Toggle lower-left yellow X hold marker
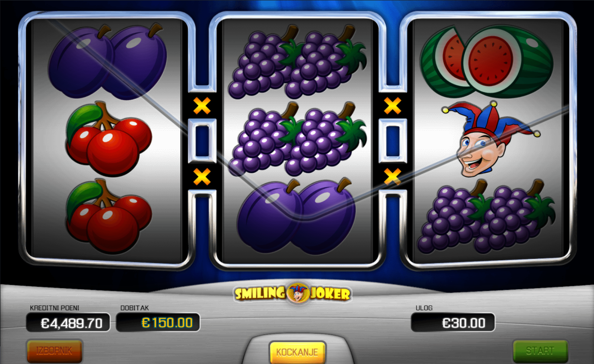The width and height of the screenshot is (594, 364). click(202, 177)
